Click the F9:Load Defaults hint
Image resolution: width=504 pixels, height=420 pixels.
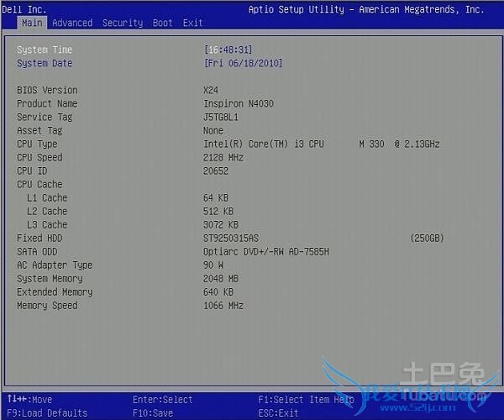pos(47,413)
